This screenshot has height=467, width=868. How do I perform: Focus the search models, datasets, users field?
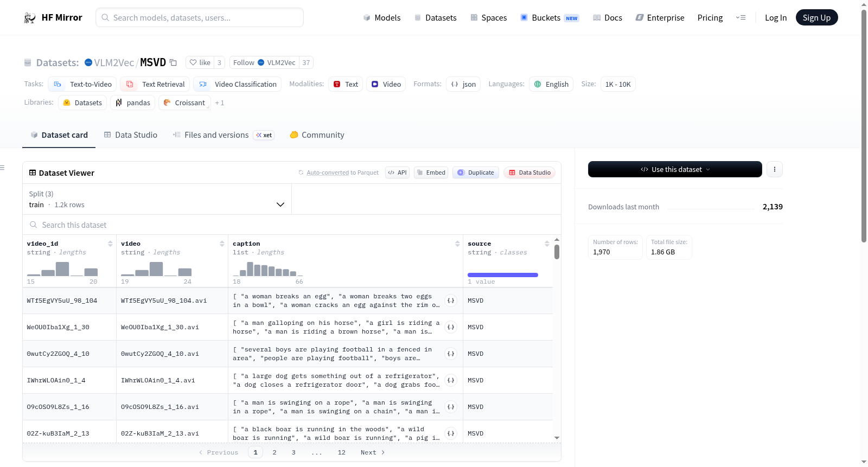(x=200, y=17)
